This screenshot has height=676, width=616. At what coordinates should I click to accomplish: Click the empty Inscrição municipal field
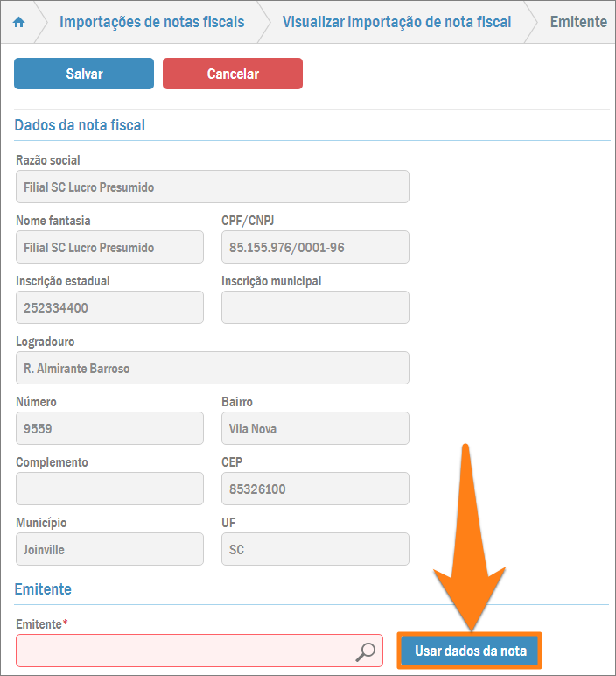[315, 307]
